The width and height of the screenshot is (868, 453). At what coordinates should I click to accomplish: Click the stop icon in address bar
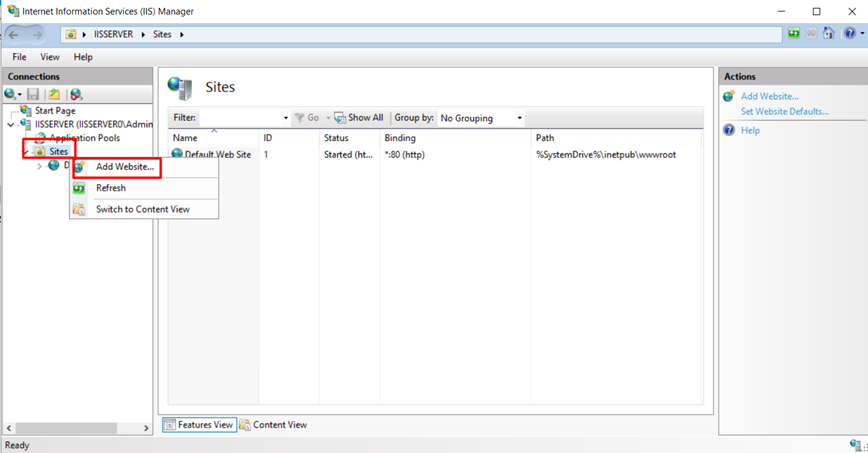(811, 34)
